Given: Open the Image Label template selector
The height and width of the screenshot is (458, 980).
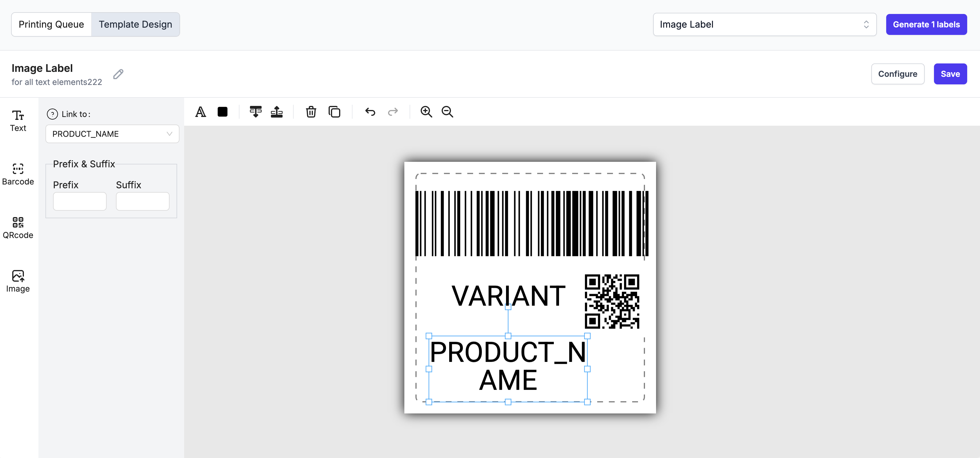Looking at the screenshot, I should coord(764,24).
